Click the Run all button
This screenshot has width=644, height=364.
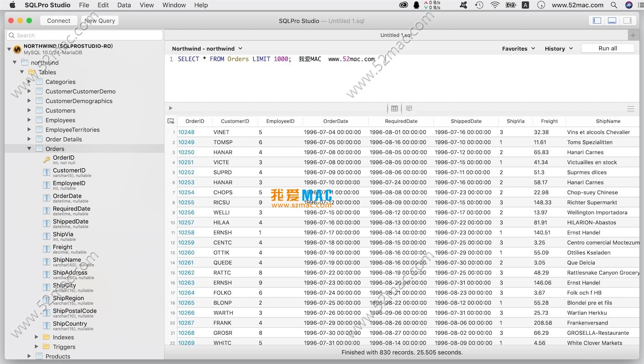[x=608, y=48]
